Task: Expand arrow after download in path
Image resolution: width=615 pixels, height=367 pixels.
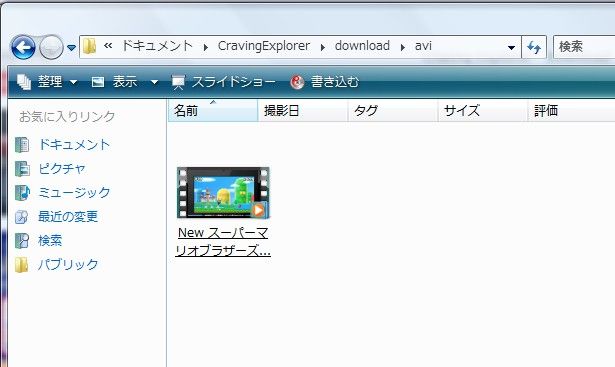Action: pyautogui.click(x=403, y=47)
